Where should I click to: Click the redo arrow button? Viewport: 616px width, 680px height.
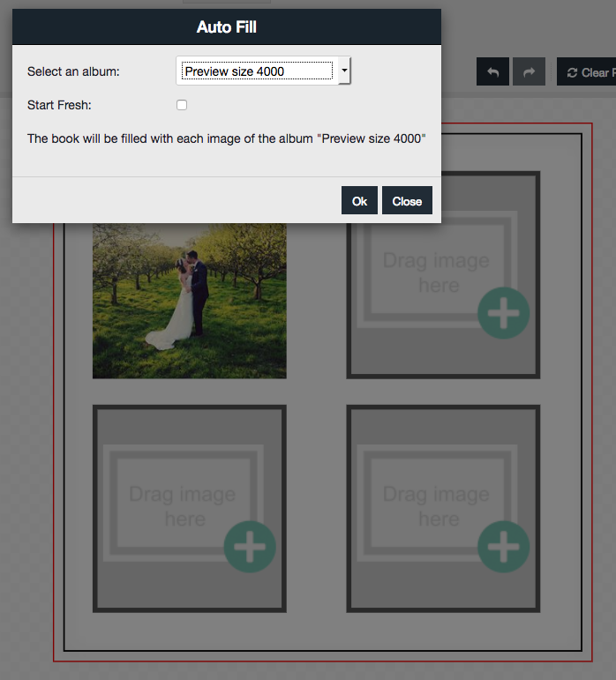pos(529,72)
